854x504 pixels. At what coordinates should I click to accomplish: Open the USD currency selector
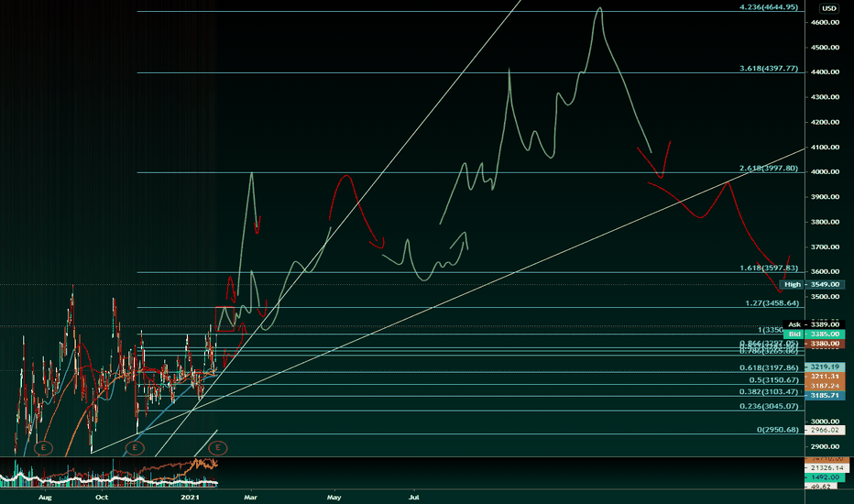(829, 8)
